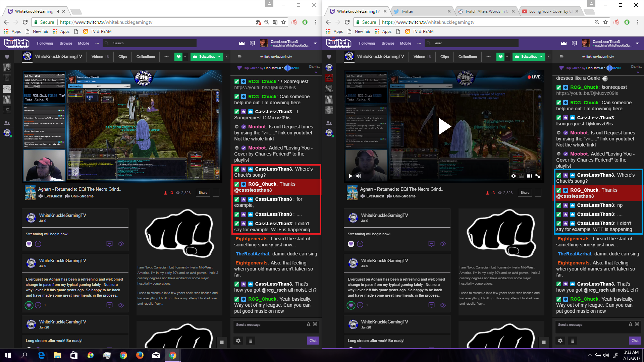
Task: Switch to the Loving You - Cover tab
Action: 549,11
